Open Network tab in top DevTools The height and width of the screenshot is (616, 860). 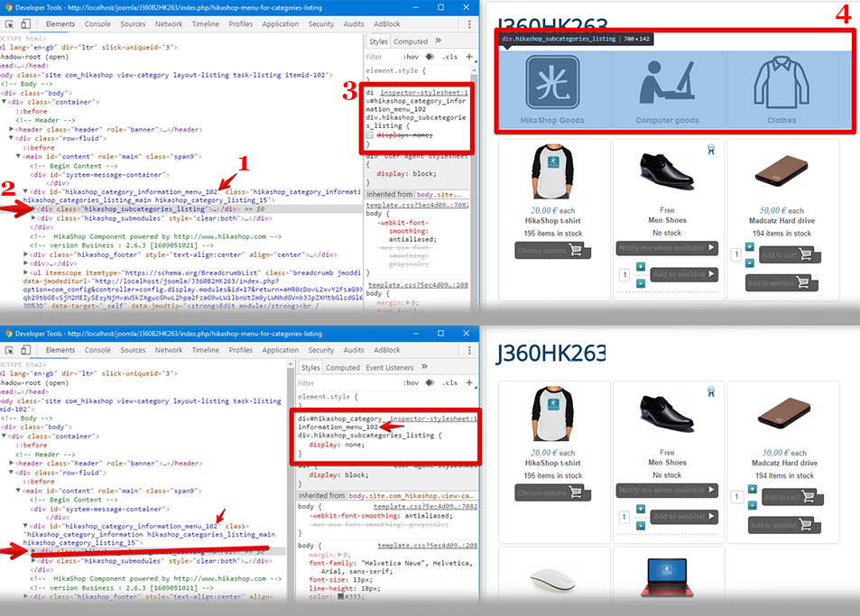169,24
